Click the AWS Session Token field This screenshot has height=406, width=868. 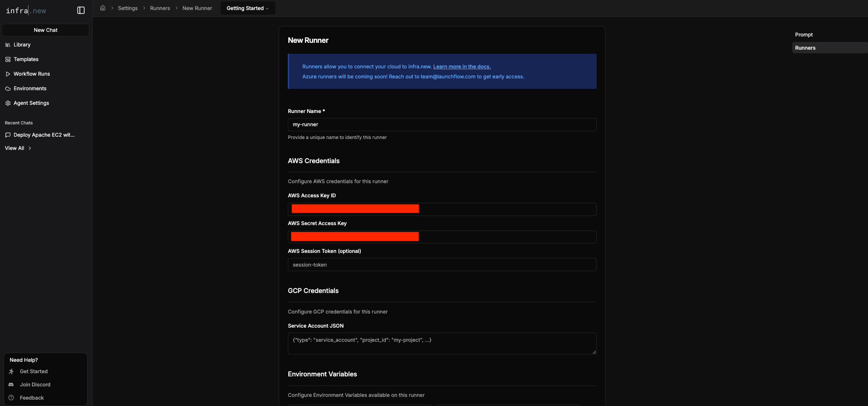pyautogui.click(x=442, y=265)
